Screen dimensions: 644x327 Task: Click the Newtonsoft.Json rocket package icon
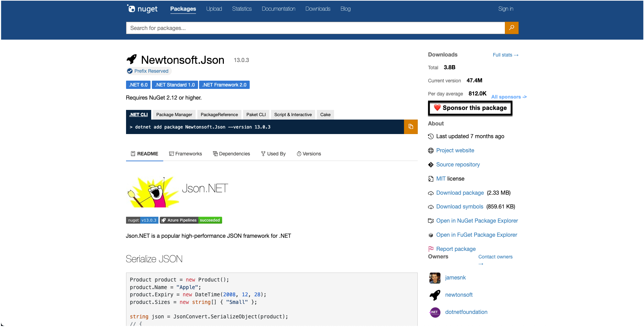(132, 59)
